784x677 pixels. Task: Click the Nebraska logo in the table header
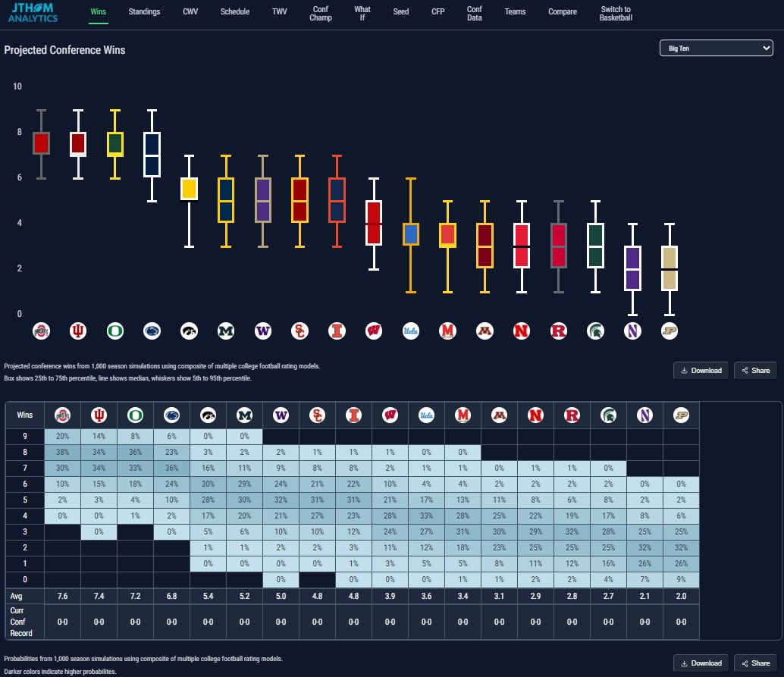(535, 415)
